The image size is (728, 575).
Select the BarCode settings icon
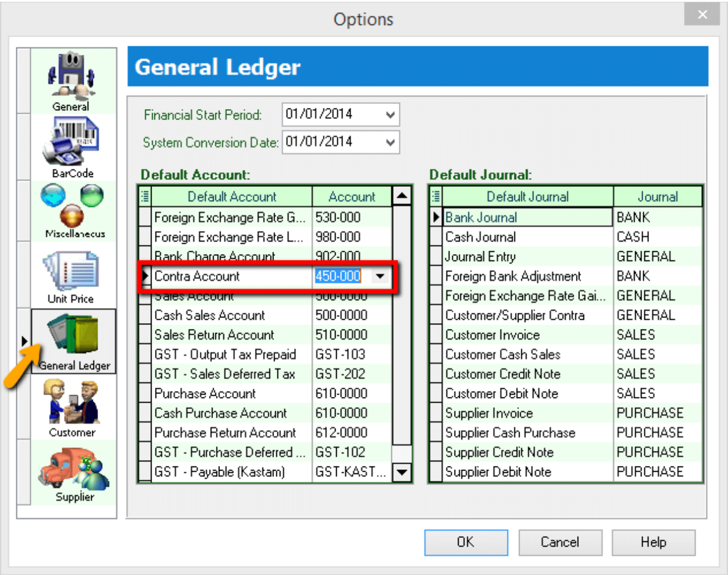(72, 147)
